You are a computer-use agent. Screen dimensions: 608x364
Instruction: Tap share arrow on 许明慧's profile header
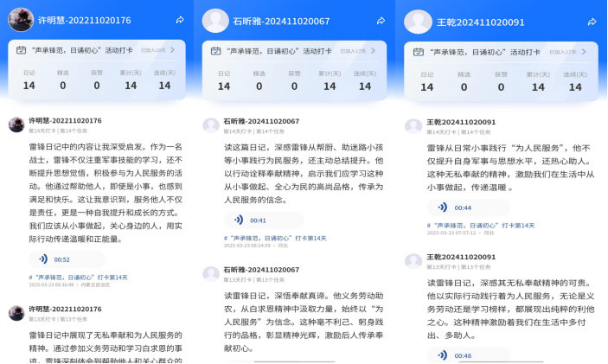(180, 19)
